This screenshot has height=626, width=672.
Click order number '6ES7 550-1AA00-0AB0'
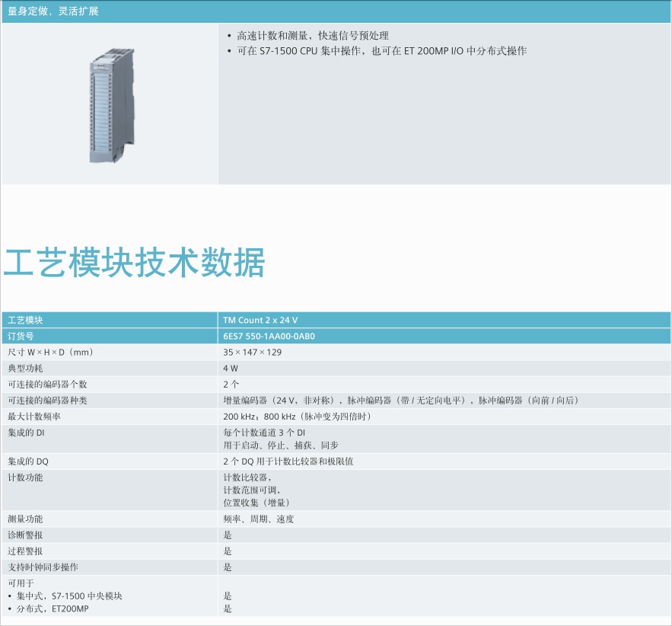click(269, 336)
